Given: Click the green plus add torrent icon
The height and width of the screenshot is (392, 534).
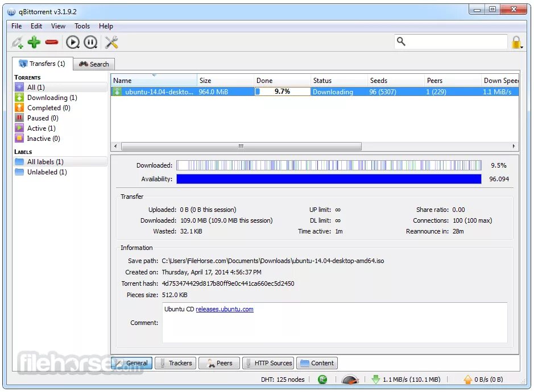Looking at the screenshot, I should (34, 42).
